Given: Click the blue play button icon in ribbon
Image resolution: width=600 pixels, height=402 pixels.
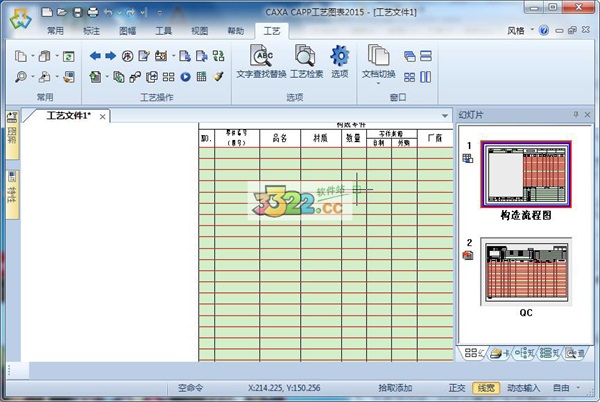Looking at the screenshot, I should click(x=186, y=77).
